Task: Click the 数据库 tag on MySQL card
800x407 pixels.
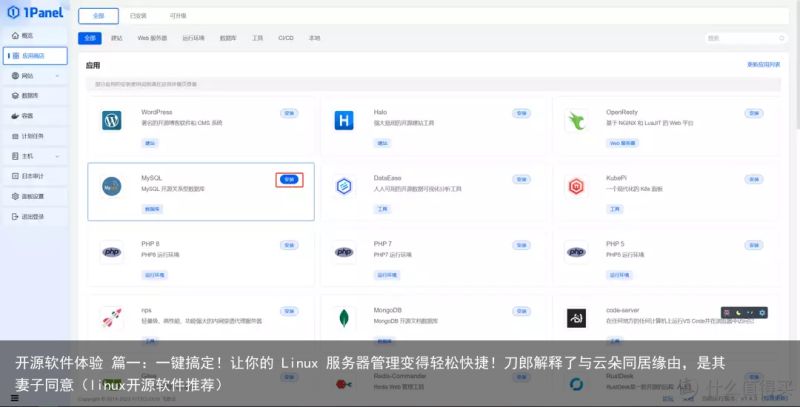Action: 152,209
